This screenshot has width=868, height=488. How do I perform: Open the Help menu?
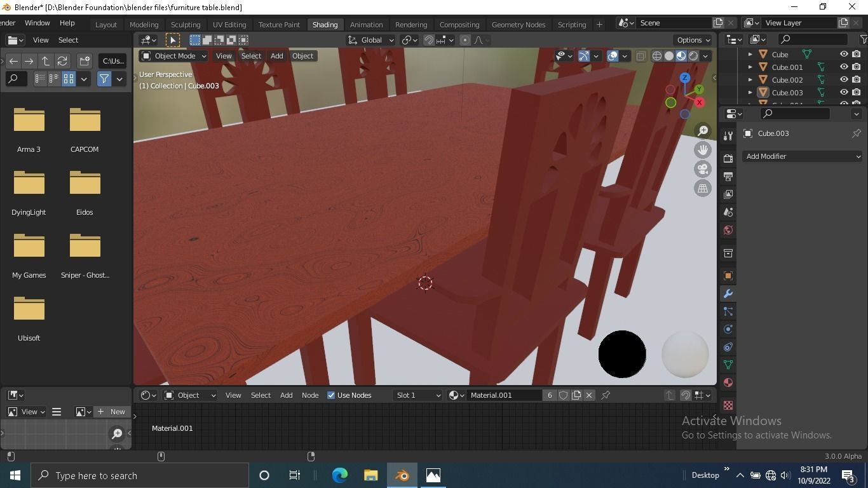click(67, 23)
